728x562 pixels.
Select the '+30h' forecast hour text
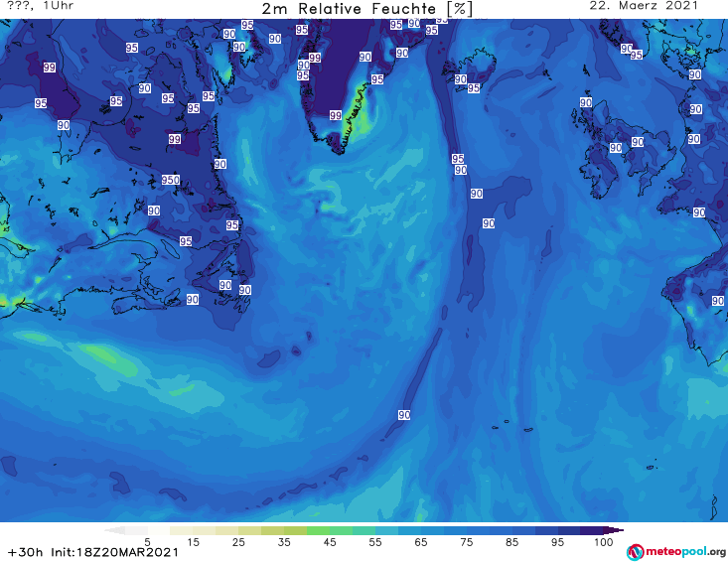click(x=26, y=552)
